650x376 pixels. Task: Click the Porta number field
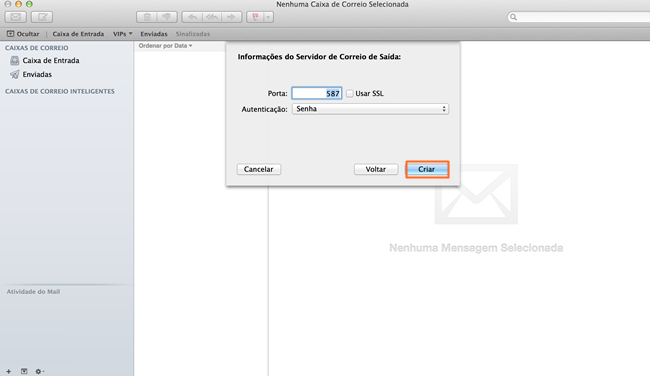317,93
